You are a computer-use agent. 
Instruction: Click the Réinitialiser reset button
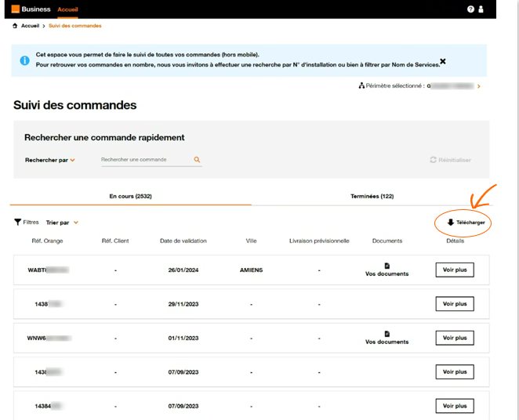coord(450,160)
